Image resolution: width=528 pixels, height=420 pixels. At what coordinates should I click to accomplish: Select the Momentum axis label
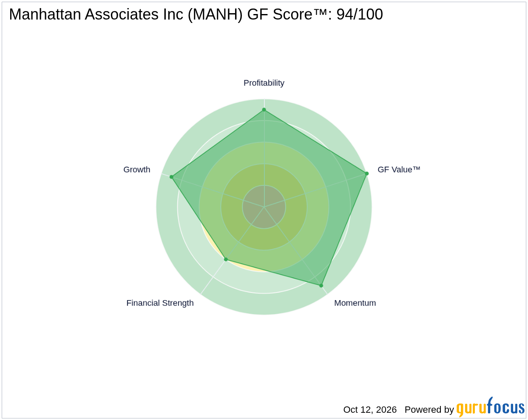coord(355,303)
